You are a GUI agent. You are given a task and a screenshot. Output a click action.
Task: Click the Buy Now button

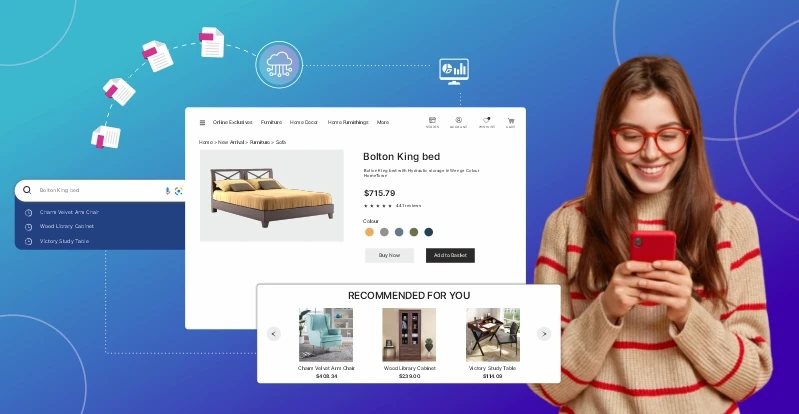pos(389,255)
